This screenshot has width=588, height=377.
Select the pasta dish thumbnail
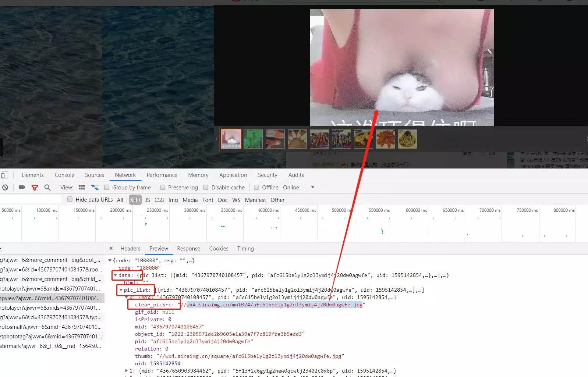click(408, 139)
